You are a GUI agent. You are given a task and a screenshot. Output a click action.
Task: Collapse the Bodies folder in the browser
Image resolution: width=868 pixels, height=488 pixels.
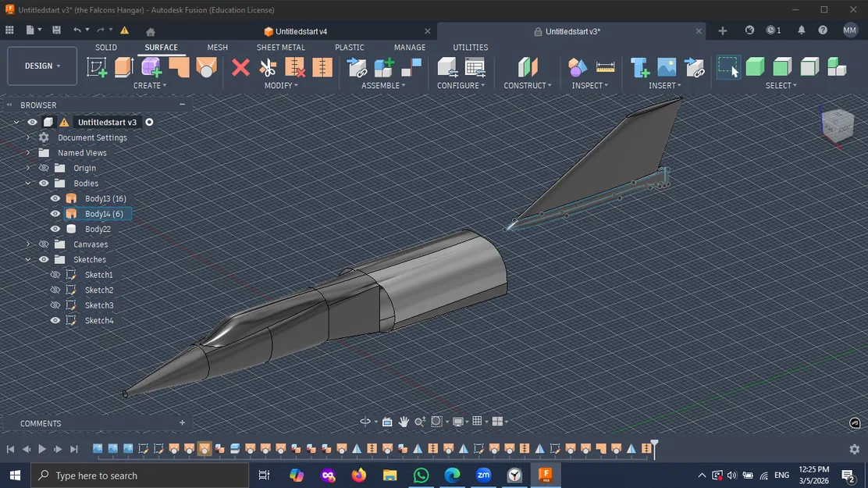click(27, 183)
